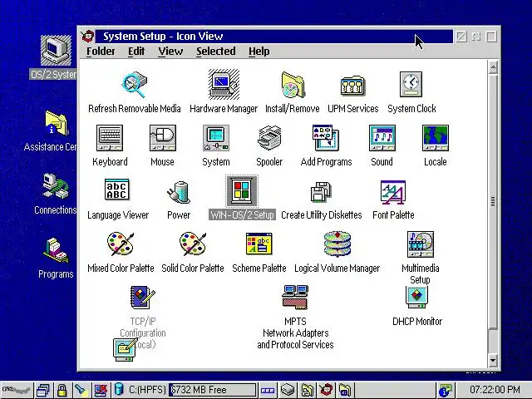This screenshot has width=532, height=399.
Task: Click the 6732 MB Free disk space bar
Action: tap(213, 390)
